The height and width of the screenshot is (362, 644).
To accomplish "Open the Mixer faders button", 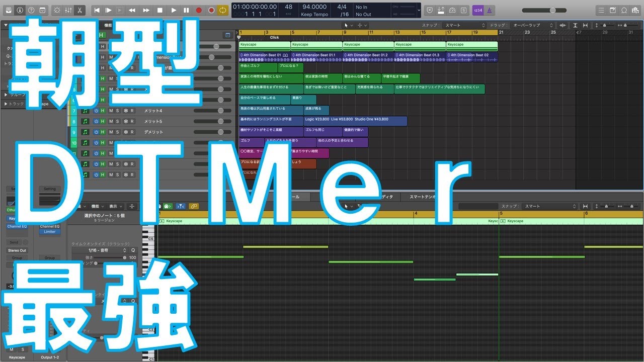I will click(x=69, y=10).
